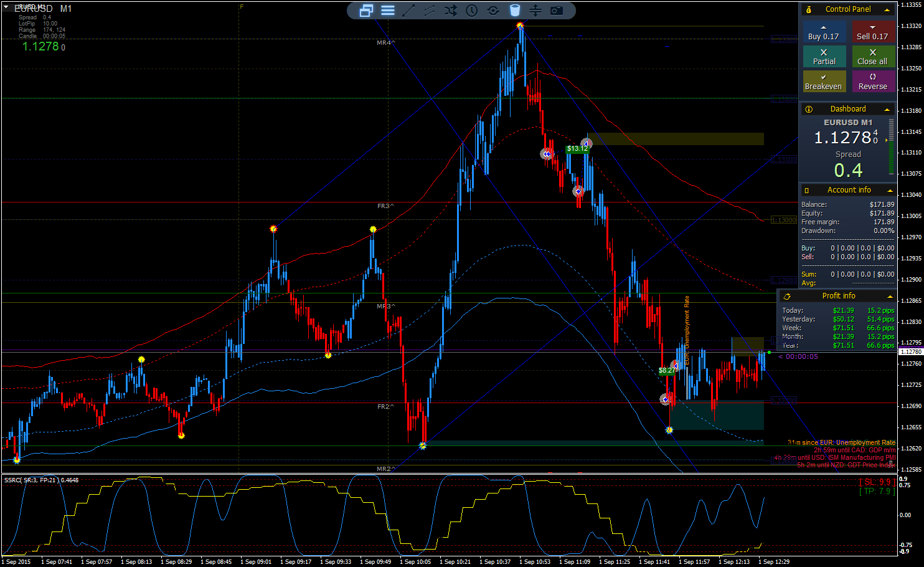Click the FR3^ level label
The image size is (924, 567).
pos(385,206)
